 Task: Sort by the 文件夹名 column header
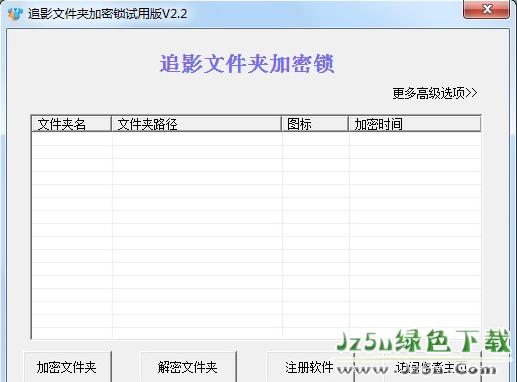coord(71,124)
